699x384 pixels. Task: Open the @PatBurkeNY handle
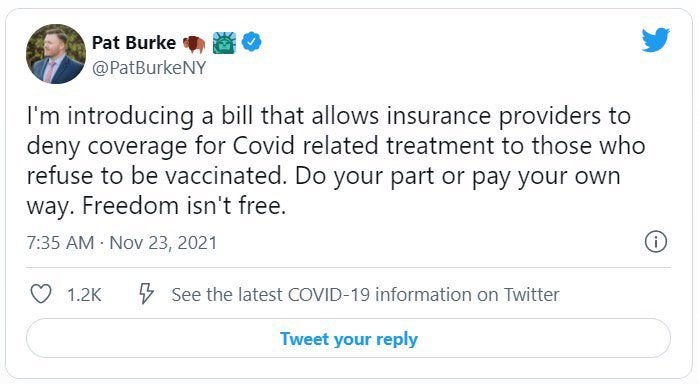tap(149, 68)
